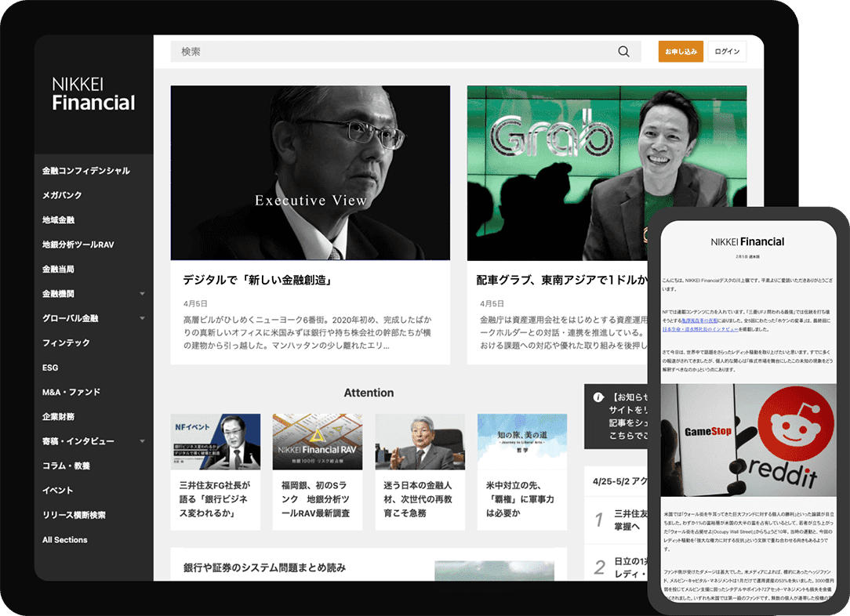
Task: Select メガバンク in the sidebar
Action: (62, 195)
